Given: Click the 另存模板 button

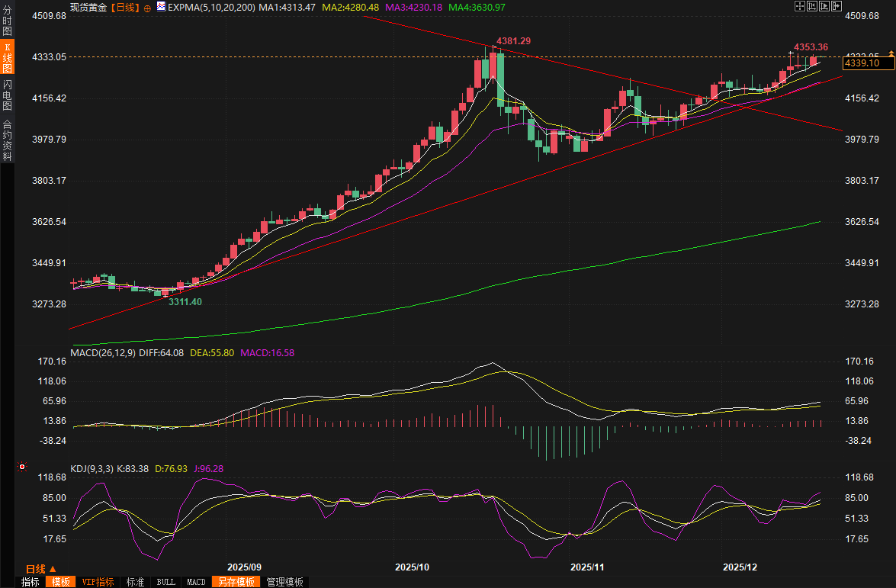Looking at the screenshot, I should [236, 582].
